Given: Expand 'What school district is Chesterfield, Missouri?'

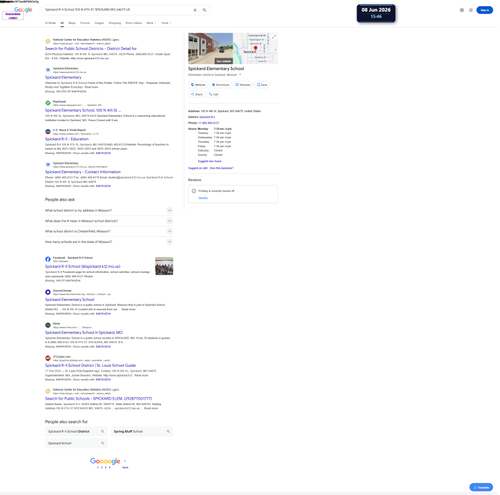Looking at the screenshot, I should click(x=109, y=231).
